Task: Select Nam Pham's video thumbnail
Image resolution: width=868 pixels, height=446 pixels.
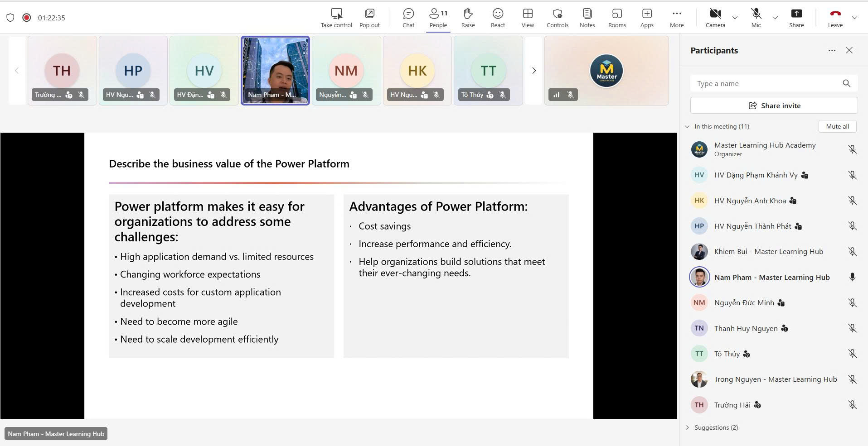Action: (x=275, y=70)
